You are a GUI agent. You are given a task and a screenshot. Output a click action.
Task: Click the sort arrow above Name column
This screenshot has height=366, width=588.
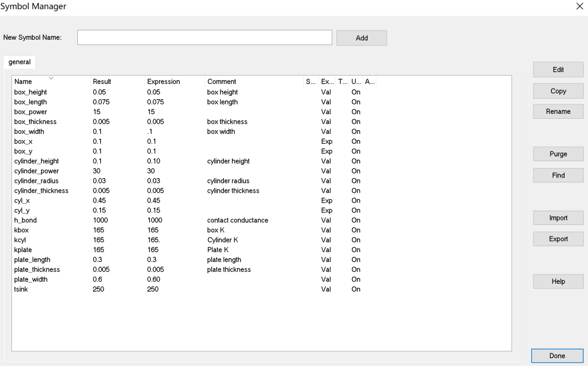coord(51,78)
